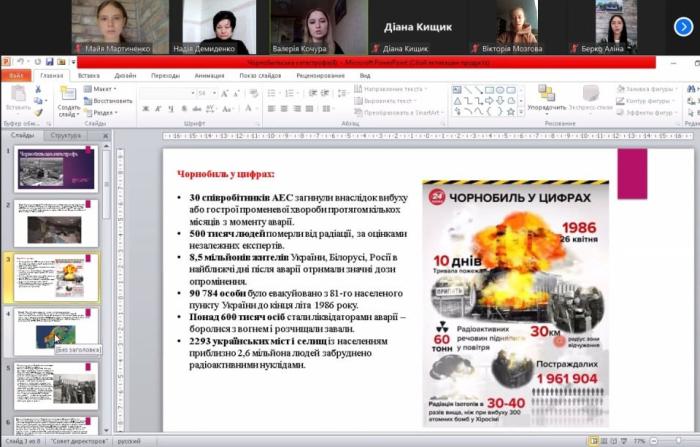Open the Макет layout dropdown
This screenshot has width=700, height=447.
point(101,89)
